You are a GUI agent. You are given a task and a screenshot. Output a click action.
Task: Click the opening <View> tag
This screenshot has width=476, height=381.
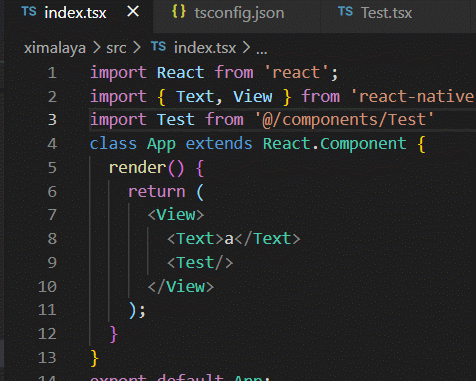(176, 215)
